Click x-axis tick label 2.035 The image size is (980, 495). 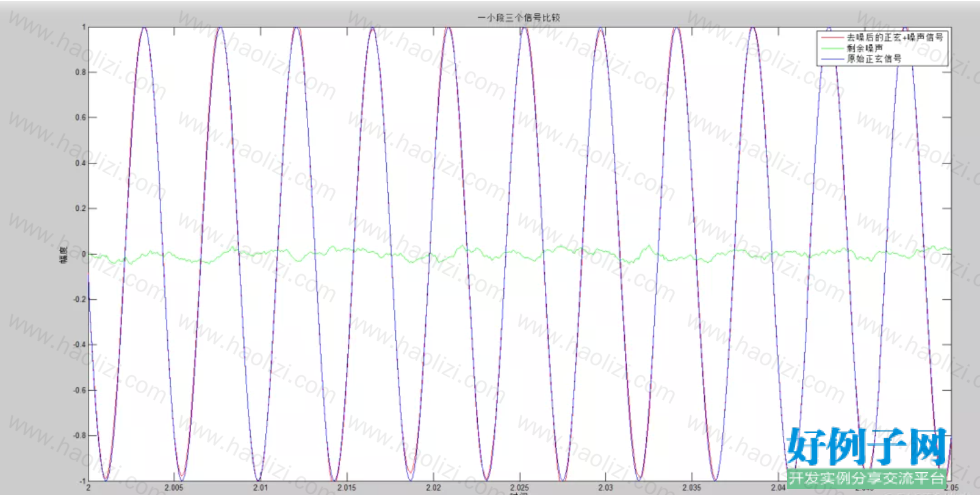(x=692, y=488)
